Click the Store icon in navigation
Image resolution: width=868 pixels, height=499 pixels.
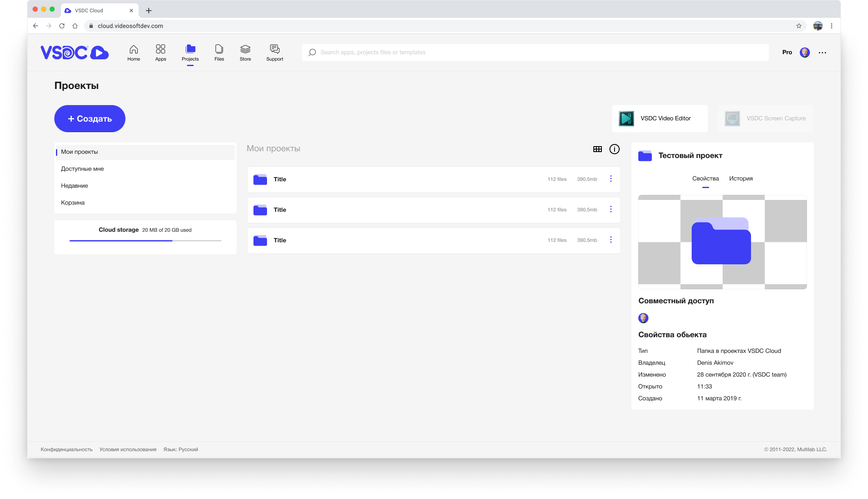245,49
